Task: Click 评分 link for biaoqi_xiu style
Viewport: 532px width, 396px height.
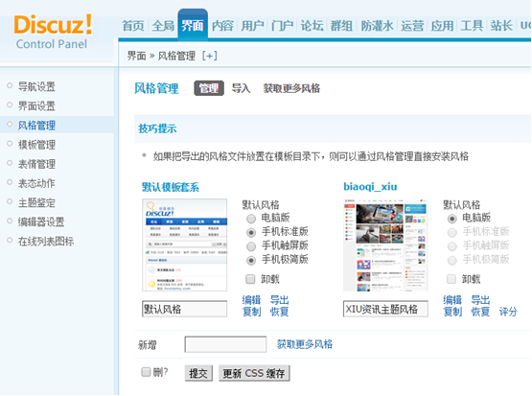Action: click(508, 312)
